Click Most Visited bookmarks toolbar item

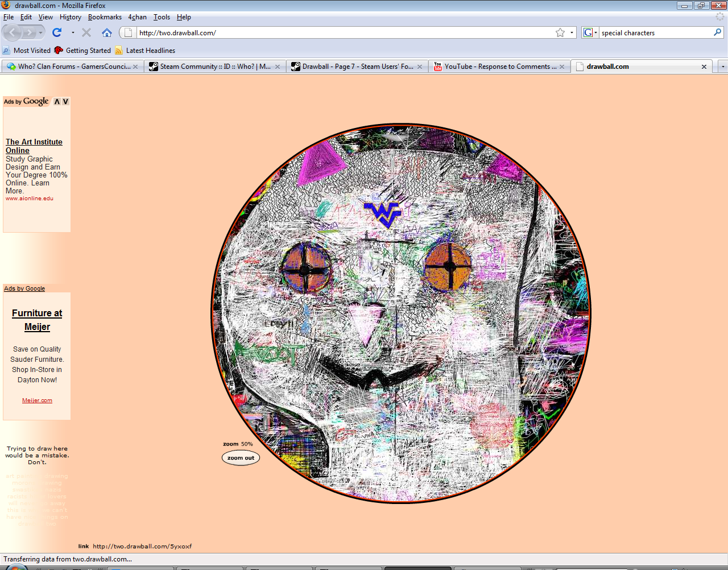(x=26, y=50)
